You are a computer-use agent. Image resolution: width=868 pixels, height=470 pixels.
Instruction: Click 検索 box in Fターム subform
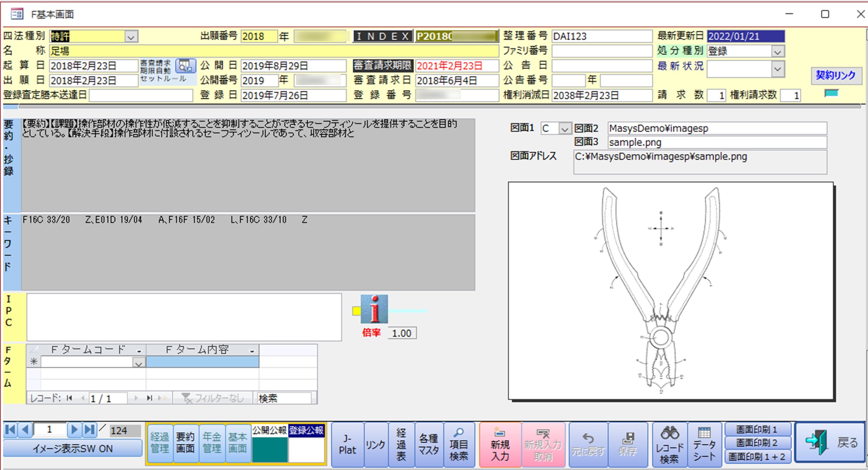click(x=284, y=398)
